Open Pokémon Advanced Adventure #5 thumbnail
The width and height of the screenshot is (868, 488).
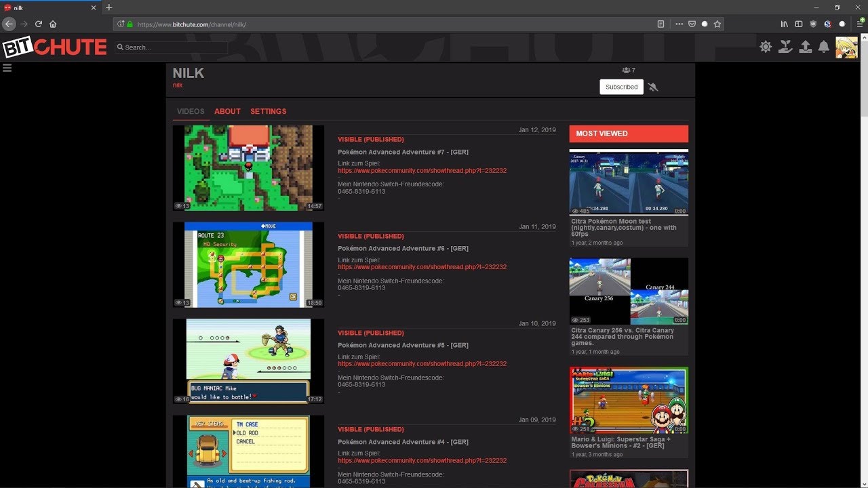click(x=248, y=361)
